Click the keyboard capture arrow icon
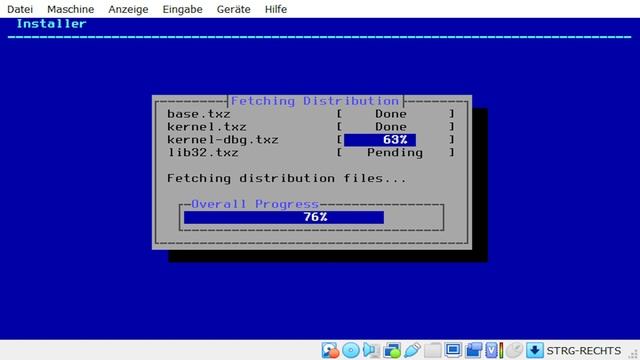 [x=535, y=350]
